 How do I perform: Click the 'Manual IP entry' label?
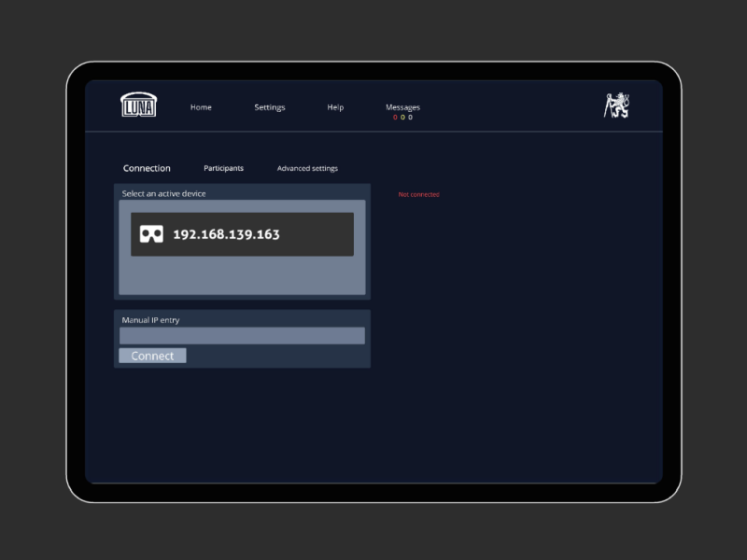click(150, 320)
